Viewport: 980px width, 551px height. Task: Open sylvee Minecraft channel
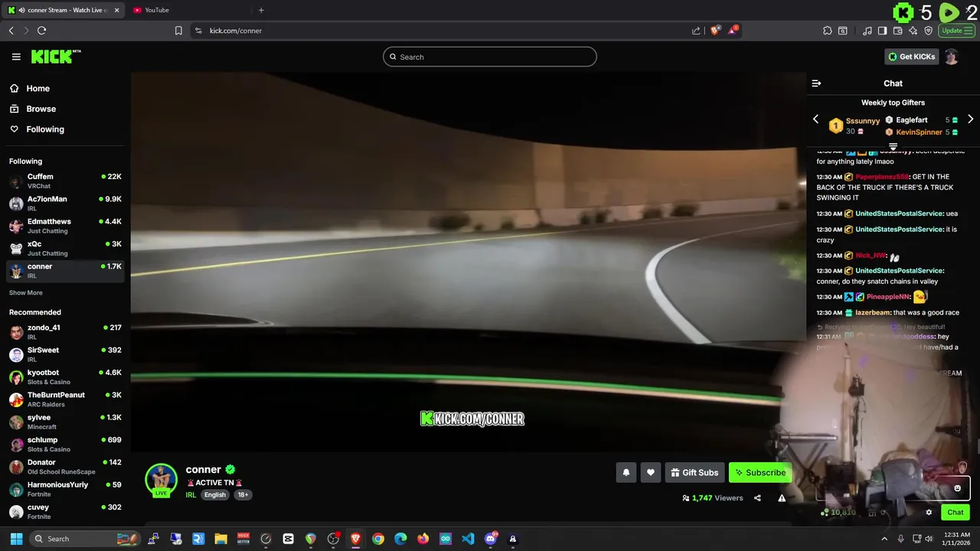tap(65, 422)
